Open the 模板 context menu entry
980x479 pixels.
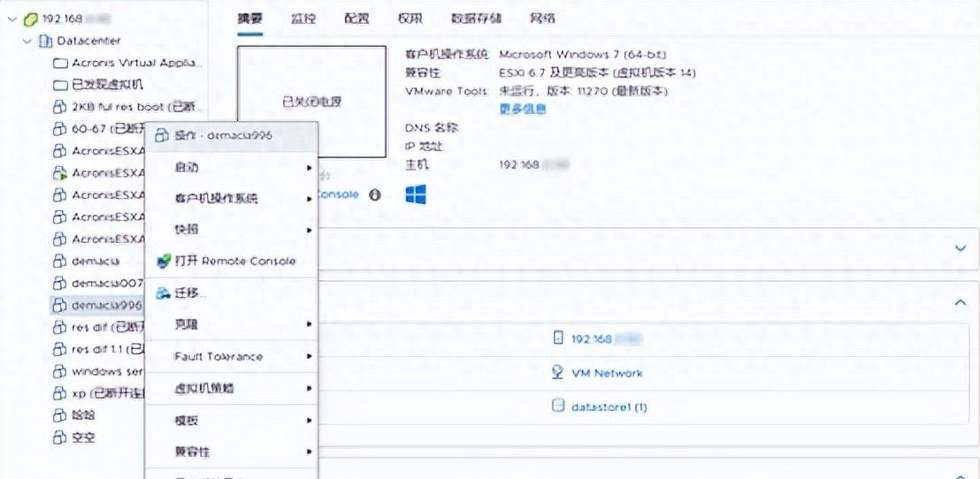[232, 421]
